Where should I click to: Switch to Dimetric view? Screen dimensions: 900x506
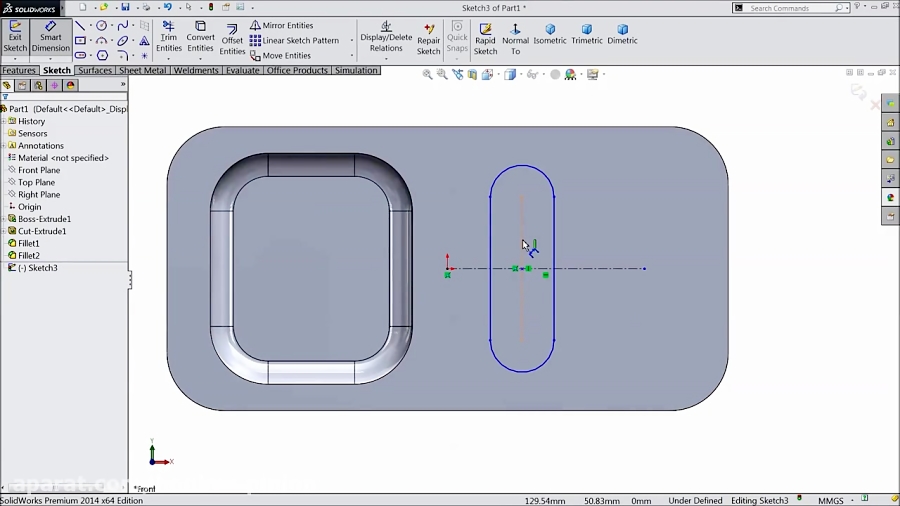[622, 34]
